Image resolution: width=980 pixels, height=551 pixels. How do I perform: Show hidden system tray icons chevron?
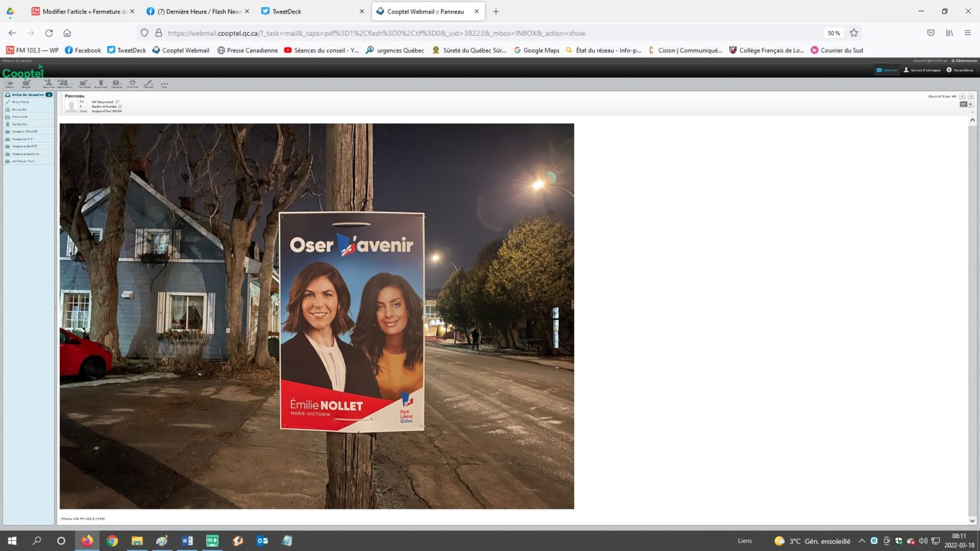tap(861, 541)
